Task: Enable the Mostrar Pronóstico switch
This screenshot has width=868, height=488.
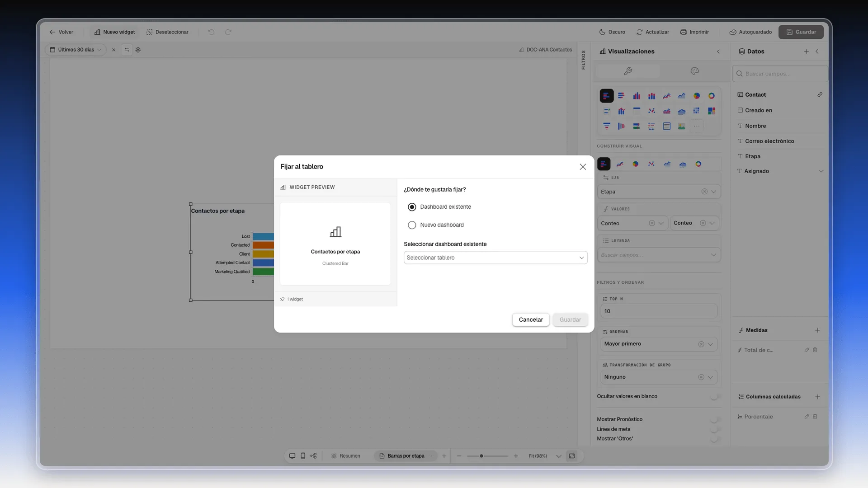Action: pyautogui.click(x=714, y=419)
